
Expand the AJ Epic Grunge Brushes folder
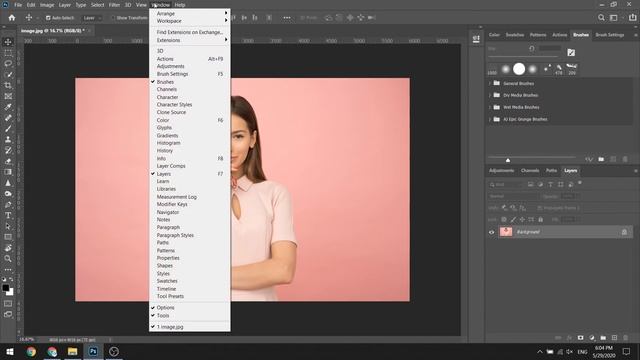[x=490, y=119]
